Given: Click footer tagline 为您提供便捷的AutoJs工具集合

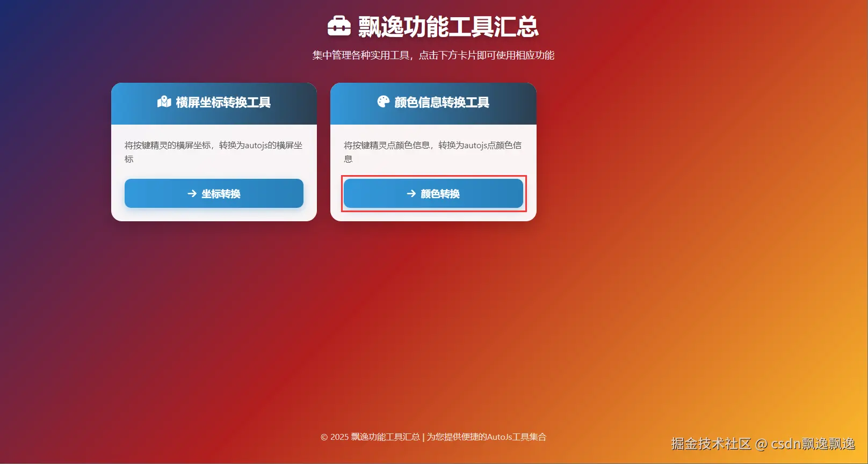Looking at the screenshot, I should (487, 437).
